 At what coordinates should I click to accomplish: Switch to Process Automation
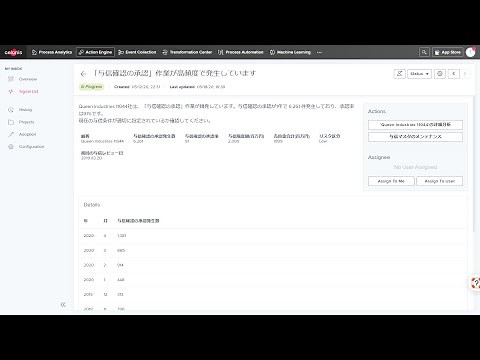(x=241, y=52)
